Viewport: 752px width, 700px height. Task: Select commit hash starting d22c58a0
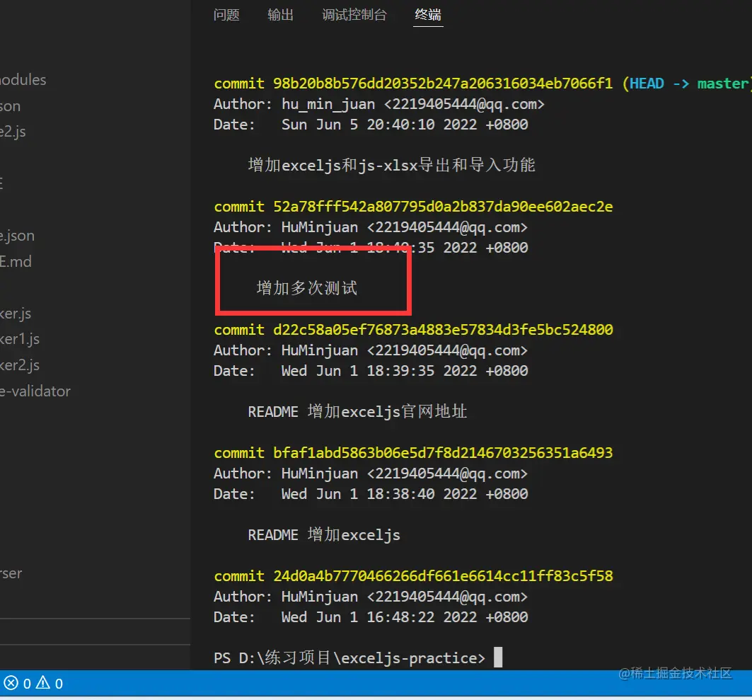(443, 330)
